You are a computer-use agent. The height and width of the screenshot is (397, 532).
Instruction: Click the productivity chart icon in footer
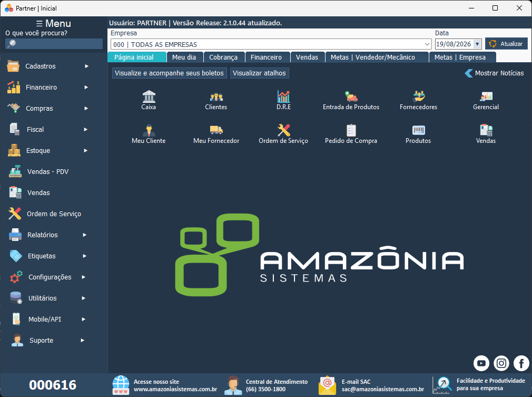pyautogui.click(x=442, y=385)
